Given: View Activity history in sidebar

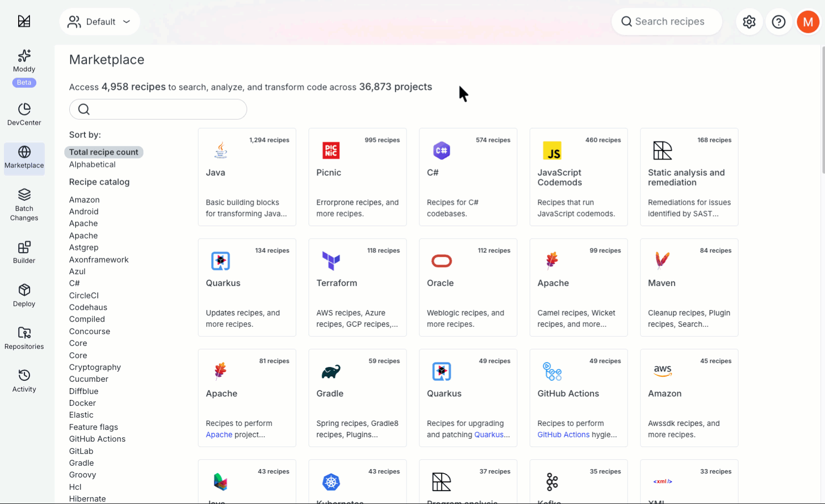Looking at the screenshot, I should (x=24, y=381).
